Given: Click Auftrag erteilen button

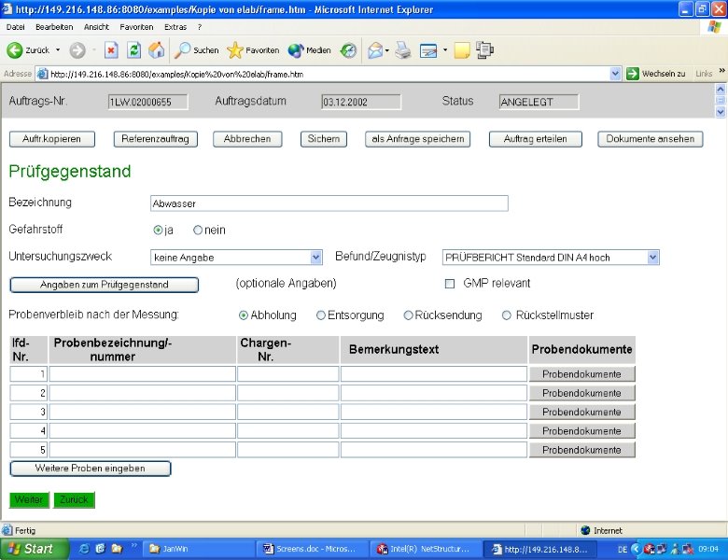Looking at the screenshot, I should [536, 139].
